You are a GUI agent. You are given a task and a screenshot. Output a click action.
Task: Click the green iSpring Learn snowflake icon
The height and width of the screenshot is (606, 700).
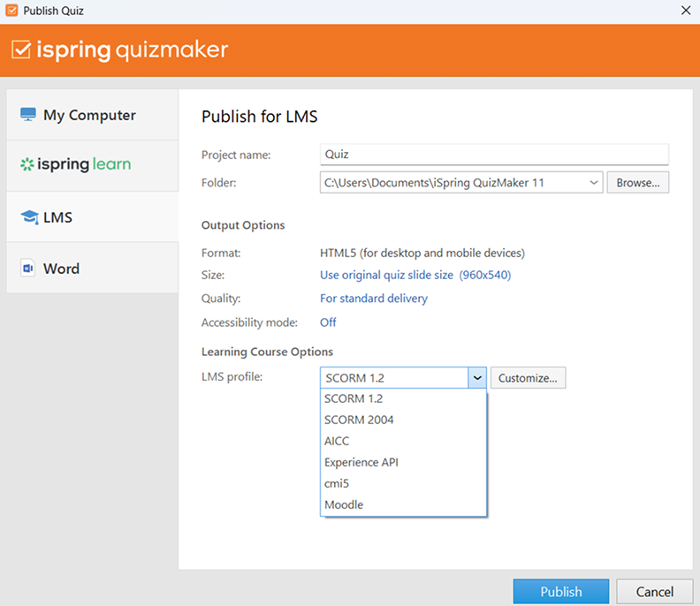pos(27,164)
